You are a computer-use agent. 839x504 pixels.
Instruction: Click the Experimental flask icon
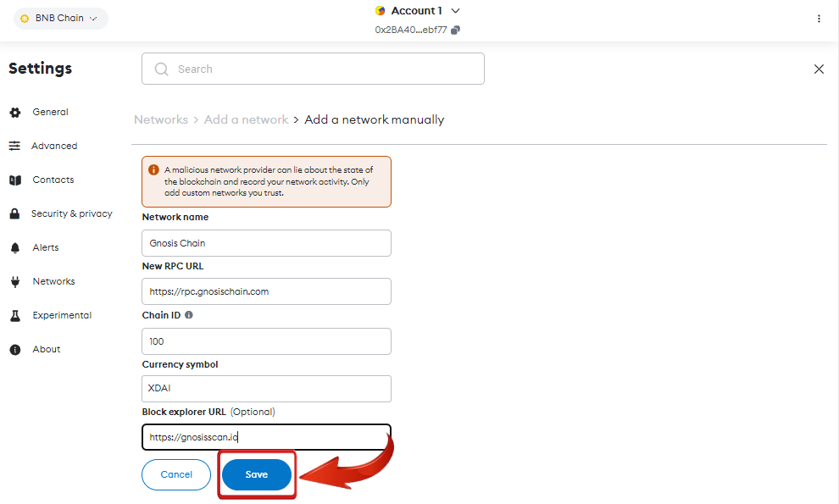[15, 316]
